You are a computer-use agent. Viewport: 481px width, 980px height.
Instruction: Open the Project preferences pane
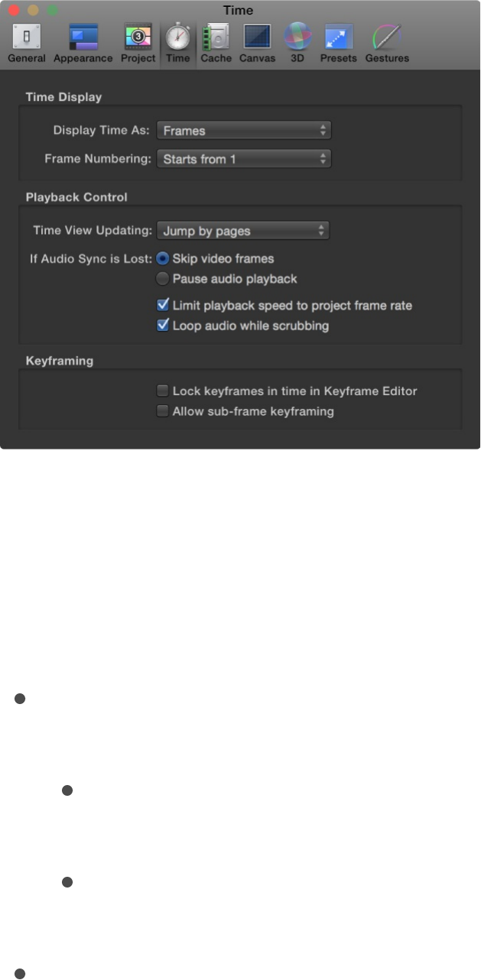[138, 43]
